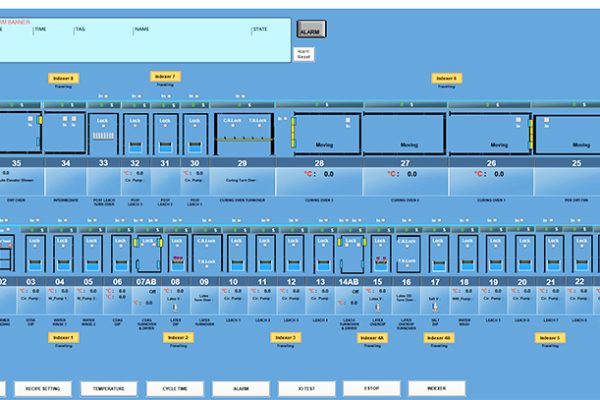The width and height of the screenshot is (600, 400).
Task: Select the Indexer 6 label
Action: click(447, 78)
